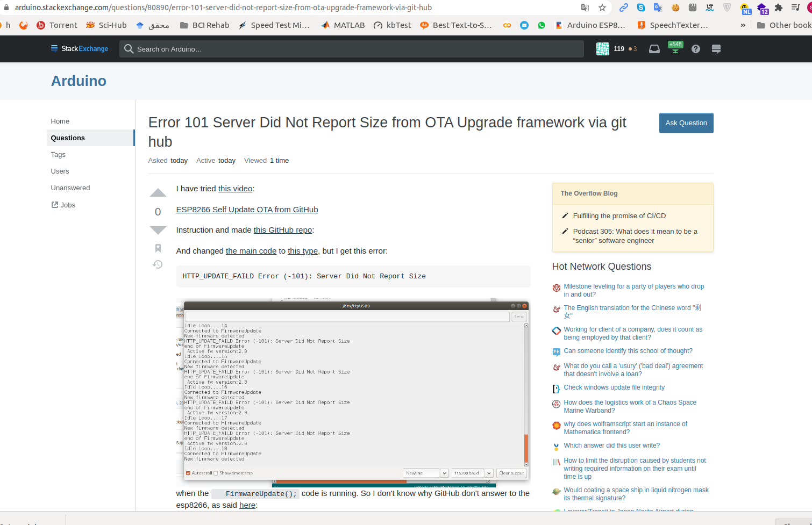
Task: Open the media control playlist icon
Action: [796, 8]
